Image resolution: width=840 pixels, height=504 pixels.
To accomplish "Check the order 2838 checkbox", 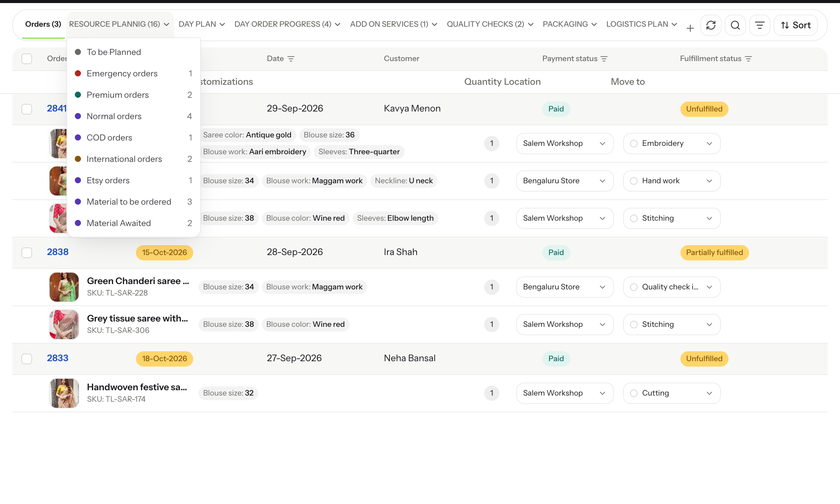I will tap(27, 253).
